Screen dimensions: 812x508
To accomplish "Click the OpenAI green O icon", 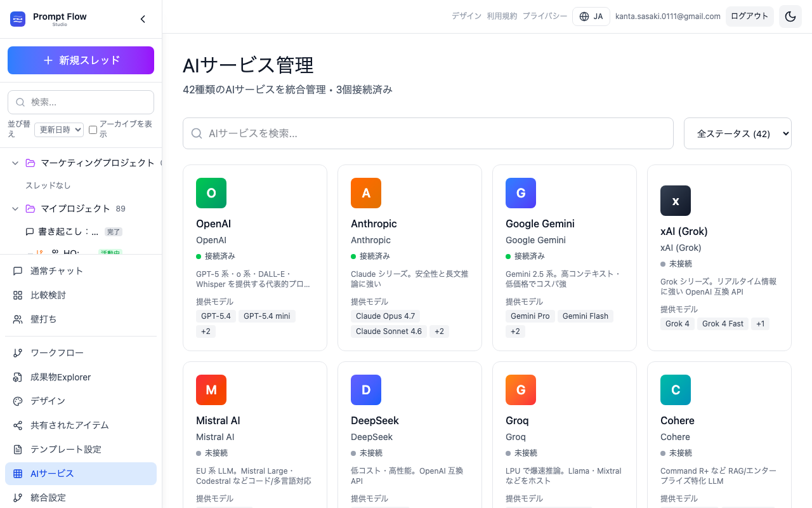I will coord(211,193).
